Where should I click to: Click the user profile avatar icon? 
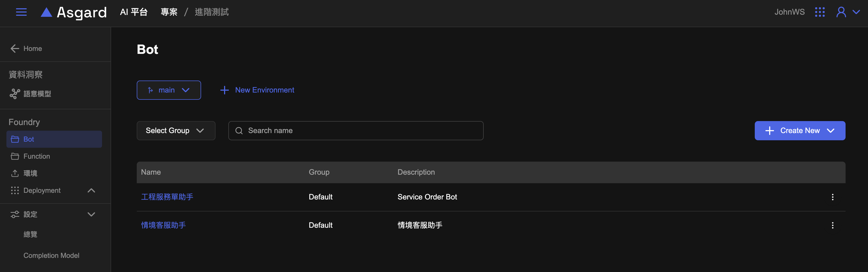(841, 12)
